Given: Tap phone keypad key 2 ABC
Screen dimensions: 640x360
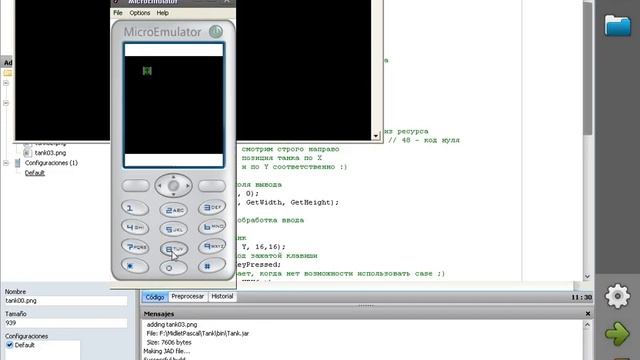Looking at the screenshot, I should [173, 210].
